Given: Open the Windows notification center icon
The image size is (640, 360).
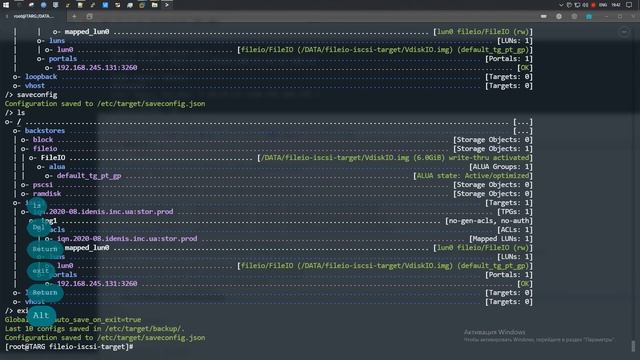Looking at the screenshot, I should [x=629, y=5].
